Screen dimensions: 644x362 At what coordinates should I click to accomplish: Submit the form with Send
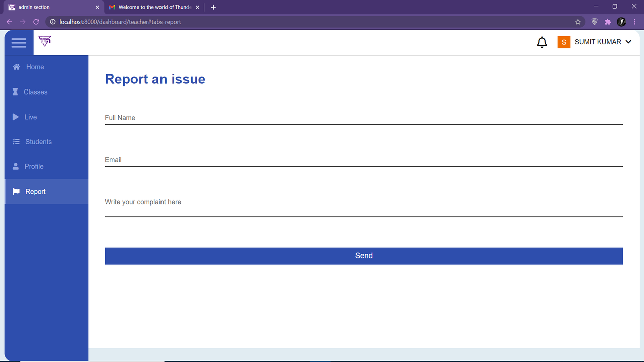pyautogui.click(x=364, y=256)
